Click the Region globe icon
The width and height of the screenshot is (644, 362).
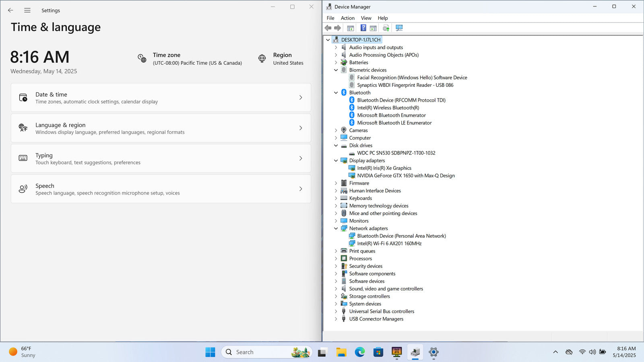(x=262, y=58)
